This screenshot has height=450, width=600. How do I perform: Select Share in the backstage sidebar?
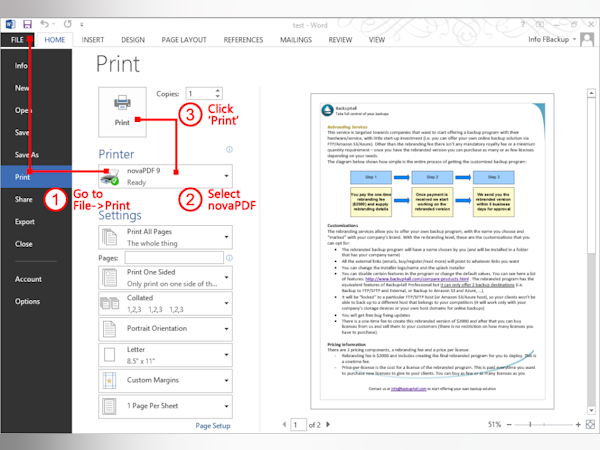36,199
